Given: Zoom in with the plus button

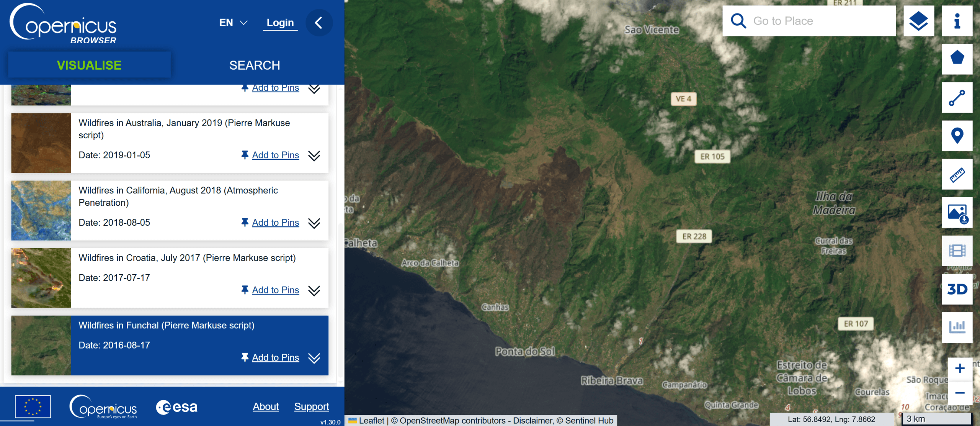Looking at the screenshot, I should [x=959, y=369].
